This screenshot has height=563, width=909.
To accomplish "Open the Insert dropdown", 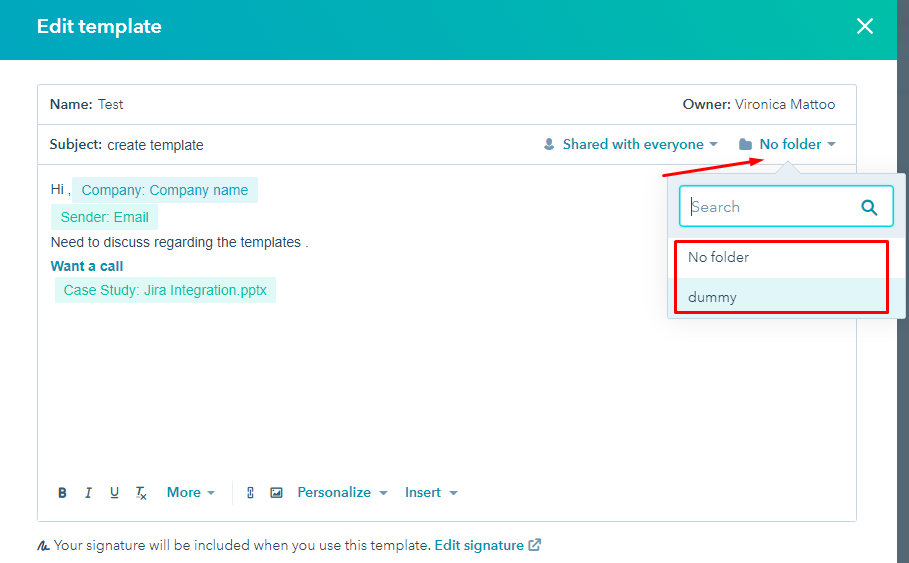I will [x=431, y=492].
